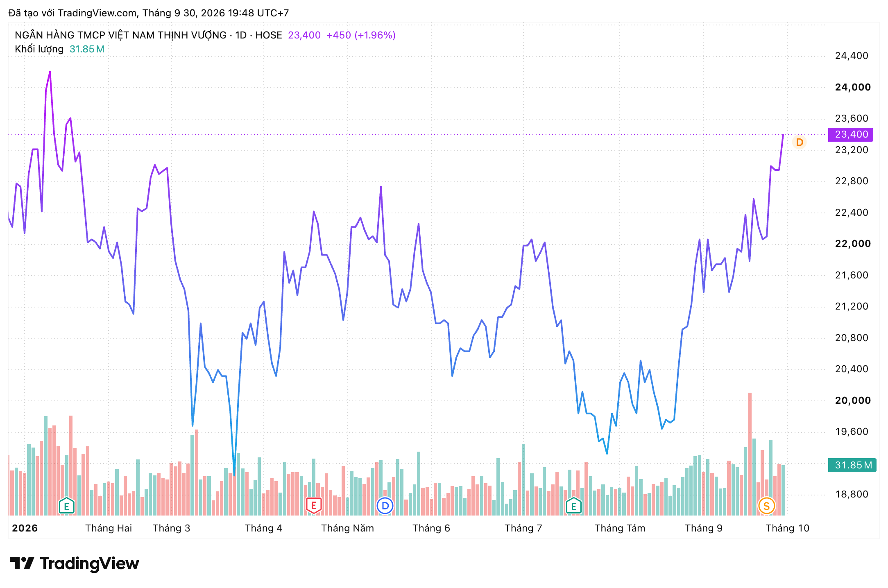The height and width of the screenshot is (588, 888).
Task: Click the orange D marker beside the price line
Action: point(799,142)
